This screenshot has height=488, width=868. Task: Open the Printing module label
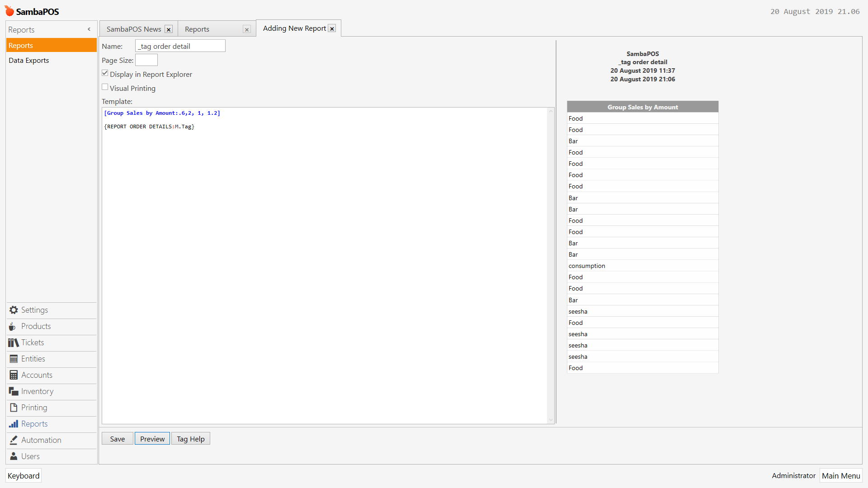[x=34, y=408]
